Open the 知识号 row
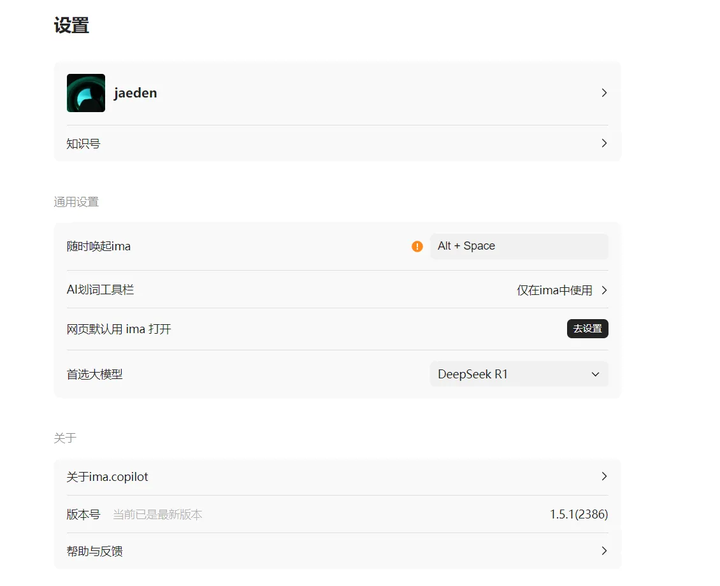720x586 pixels. tap(338, 143)
